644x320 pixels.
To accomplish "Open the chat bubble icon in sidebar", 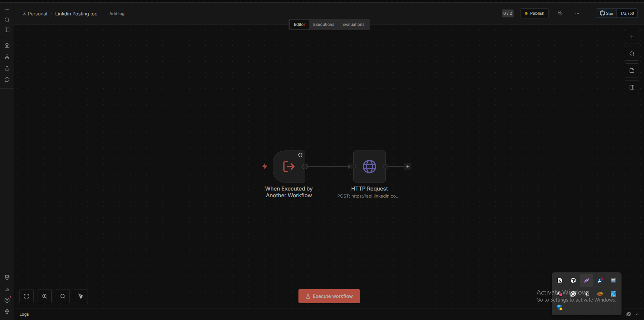I will [x=7, y=80].
